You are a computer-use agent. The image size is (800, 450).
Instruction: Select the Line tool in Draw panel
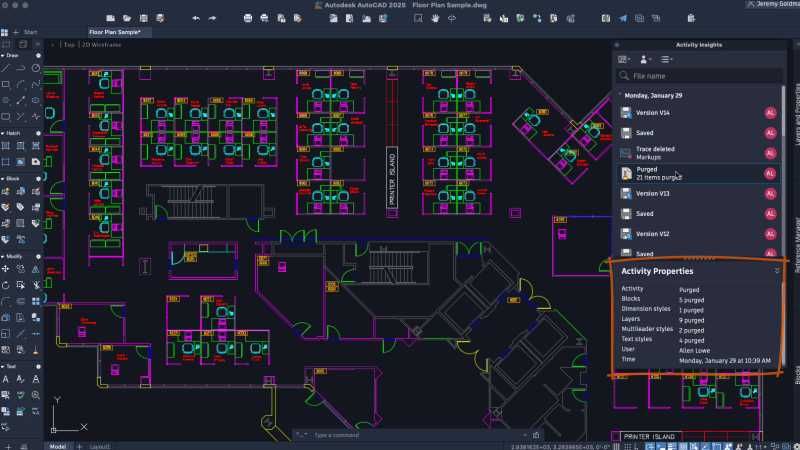point(6,70)
